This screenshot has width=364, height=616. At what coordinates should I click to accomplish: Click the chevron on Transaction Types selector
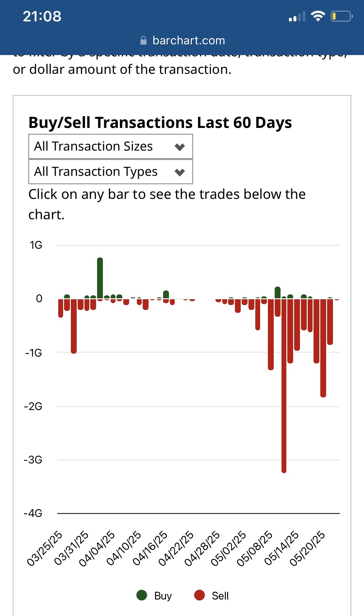click(180, 172)
